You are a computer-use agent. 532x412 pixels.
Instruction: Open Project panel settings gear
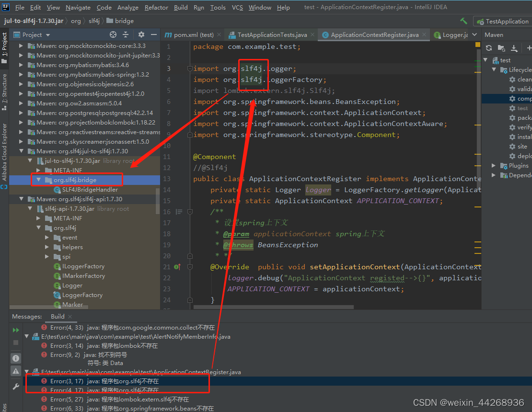point(141,34)
